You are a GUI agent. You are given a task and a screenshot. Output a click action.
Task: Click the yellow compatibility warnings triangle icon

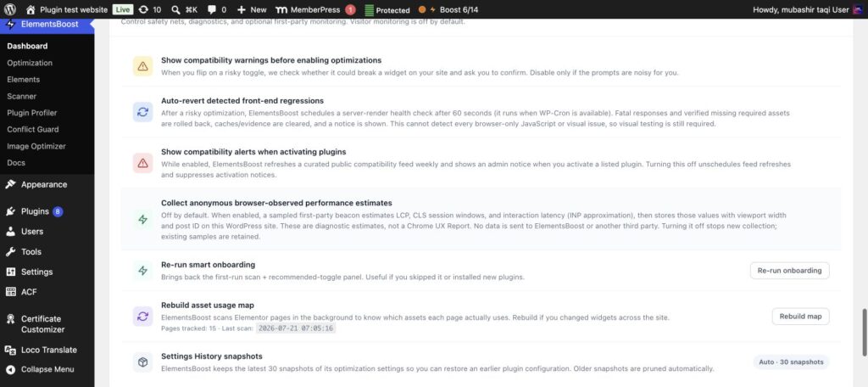142,66
